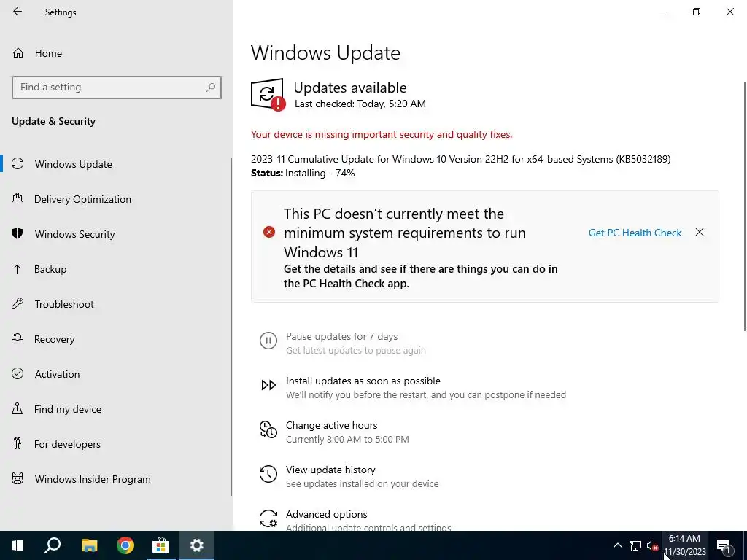Click the For developers tools icon
The image size is (747, 560).
point(18,443)
